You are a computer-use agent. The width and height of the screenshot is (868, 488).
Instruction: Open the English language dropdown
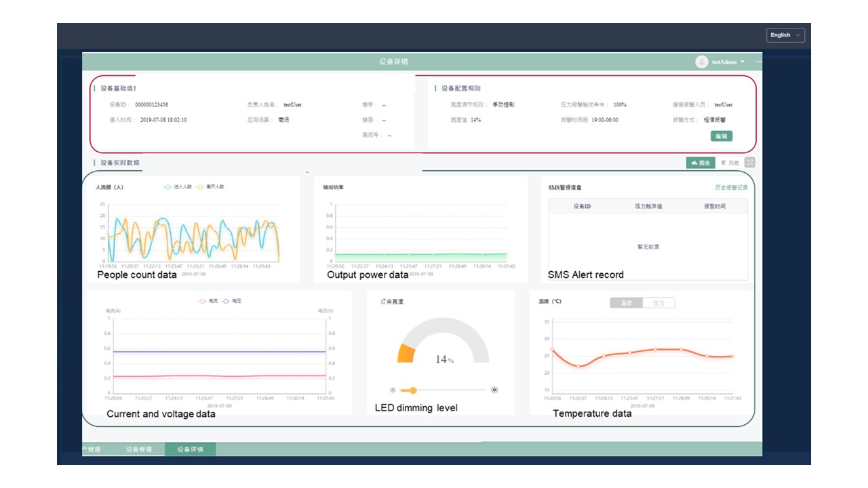pos(785,35)
